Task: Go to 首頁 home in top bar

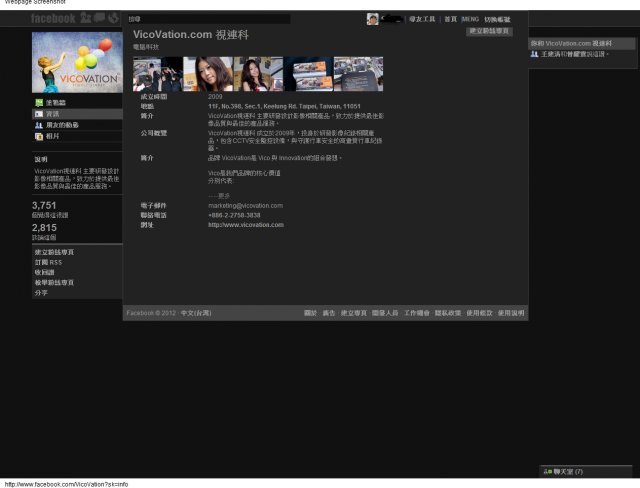Action: click(x=450, y=19)
